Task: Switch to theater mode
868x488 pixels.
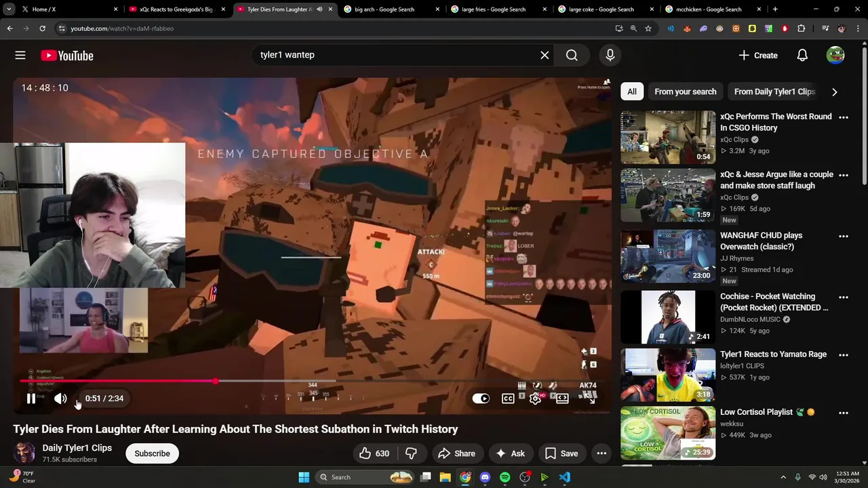Action: tap(562, 399)
